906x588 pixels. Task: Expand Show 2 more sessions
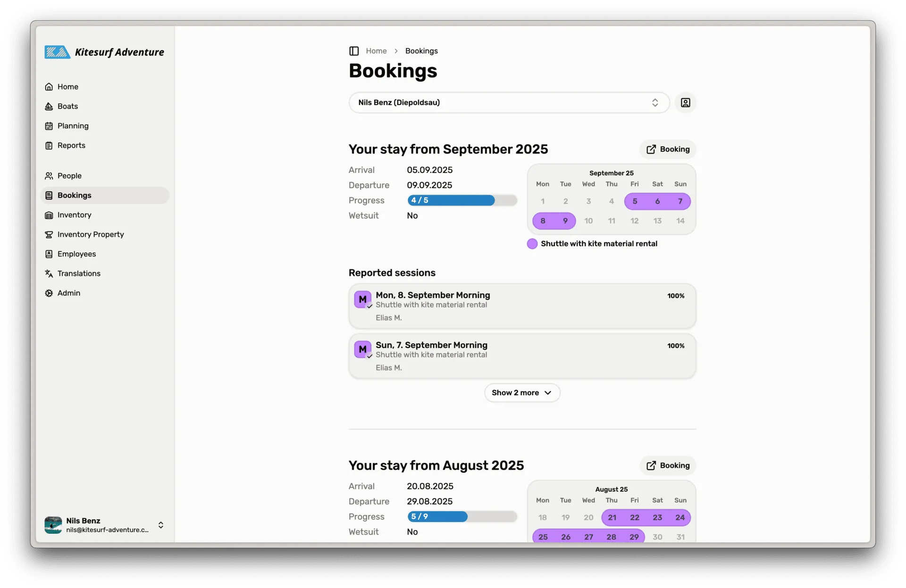click(x=522, y=393)
